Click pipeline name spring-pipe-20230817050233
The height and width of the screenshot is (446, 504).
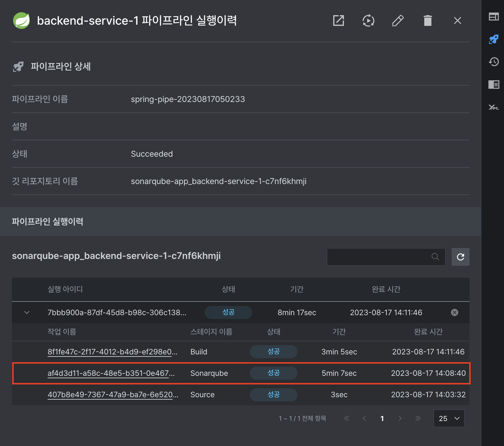click(x=188, y=99)
